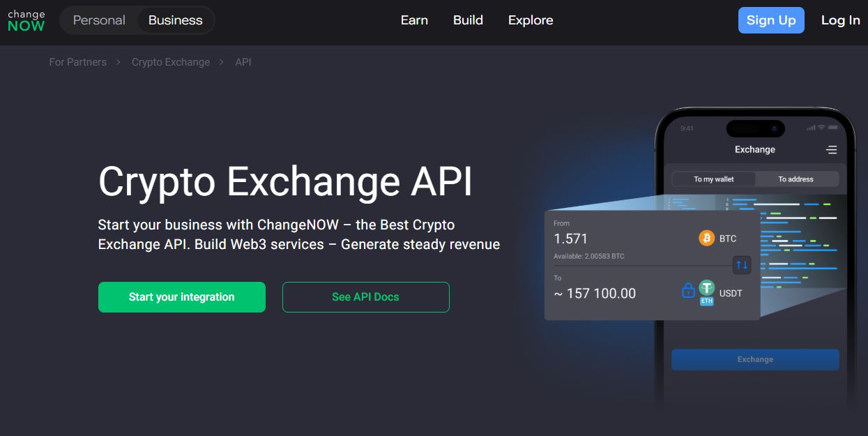Click the Crypto Exchange API heading
Viewport: 868px width, 436px height.
[285, 181]
